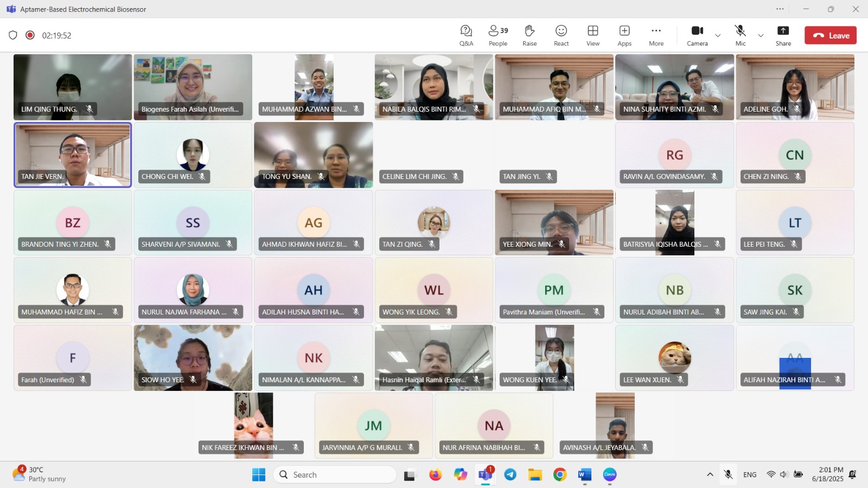The height and width of the screenshot is (488, 868).
Task: Open Telegram from the taskbar
Action: click(x=510, y=474)
